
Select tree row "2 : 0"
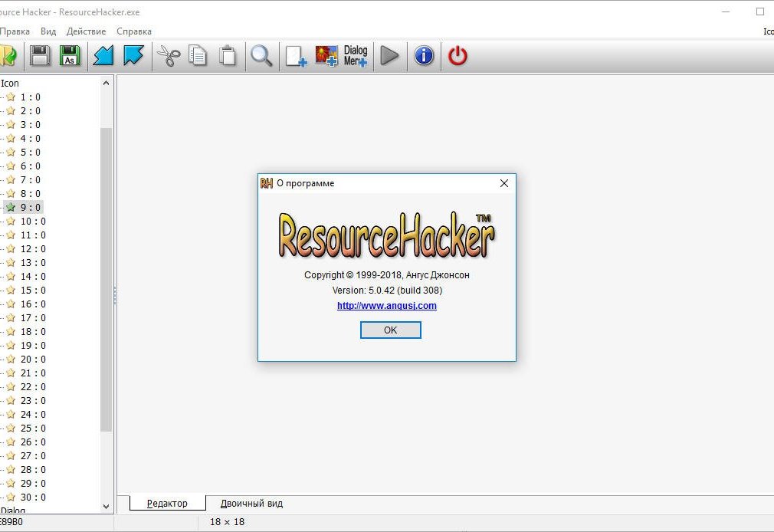30,111
